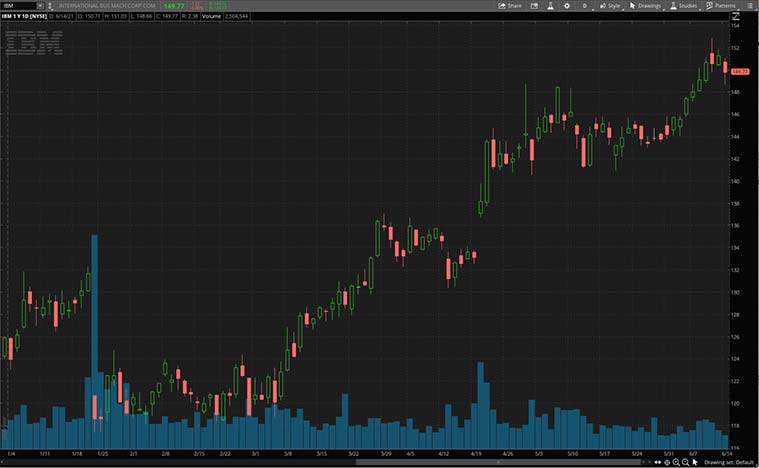Select the pointer cursor tool at bottom
The width and height of the screenshot is (759, 468).
[x=696, y=462]
